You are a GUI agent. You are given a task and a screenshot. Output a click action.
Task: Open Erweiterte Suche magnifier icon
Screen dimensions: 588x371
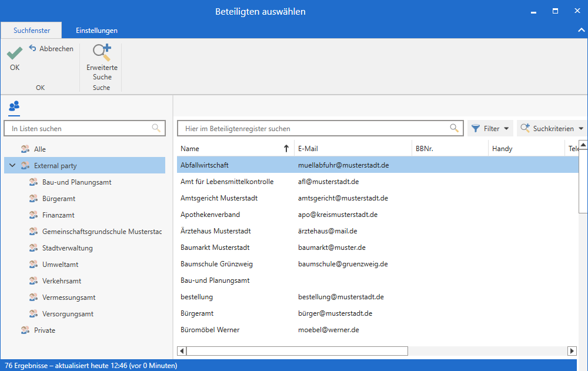click(102, 53)
